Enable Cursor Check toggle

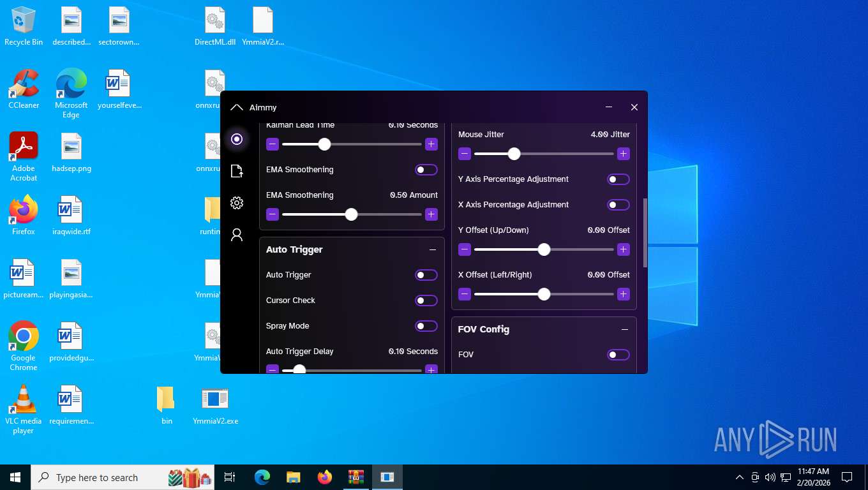(426, 301)
